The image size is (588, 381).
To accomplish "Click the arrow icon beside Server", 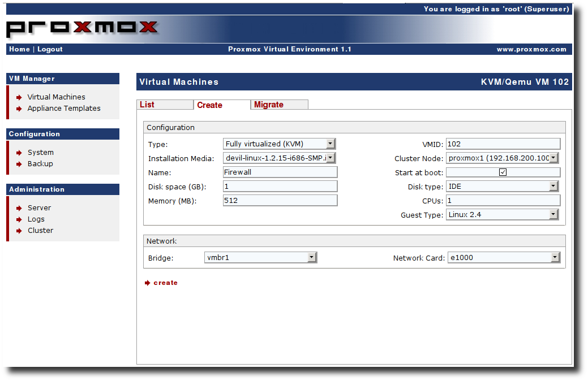I will 19,208.
